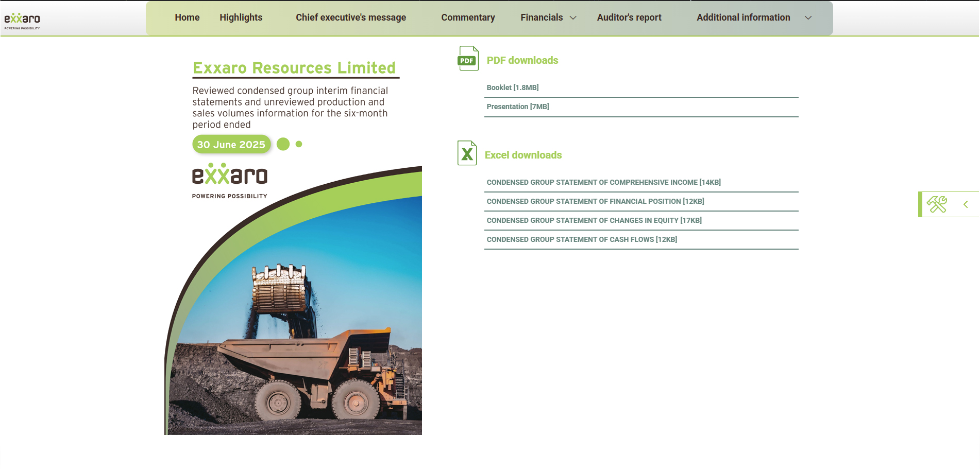Click the 30 June 2025 date badge
980x472 pixels.
pyautogui.click(x=231, y=145)
